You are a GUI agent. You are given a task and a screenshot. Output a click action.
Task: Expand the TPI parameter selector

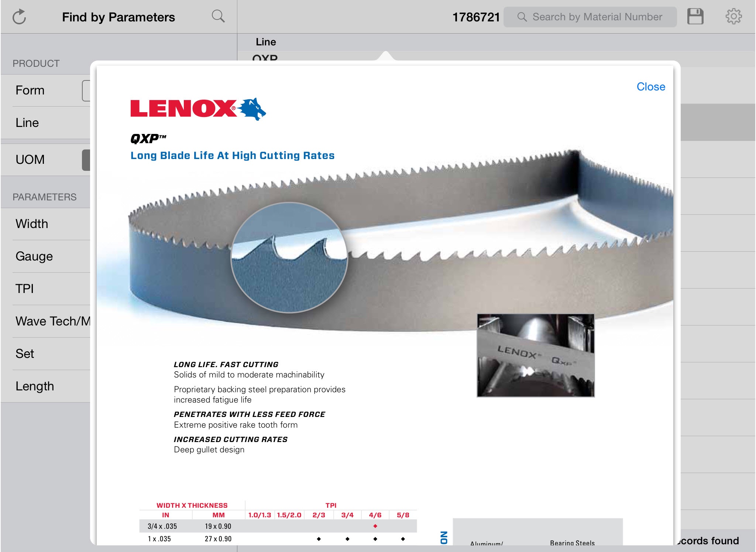[44, 287]
